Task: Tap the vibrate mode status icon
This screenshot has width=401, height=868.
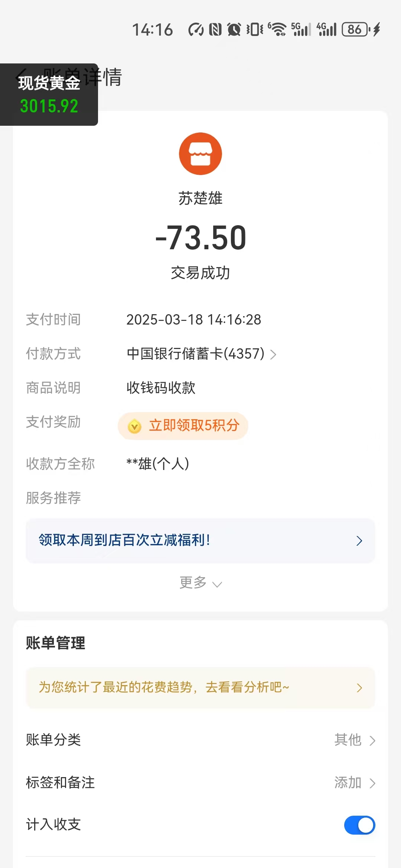Action: tap(255, 29)
